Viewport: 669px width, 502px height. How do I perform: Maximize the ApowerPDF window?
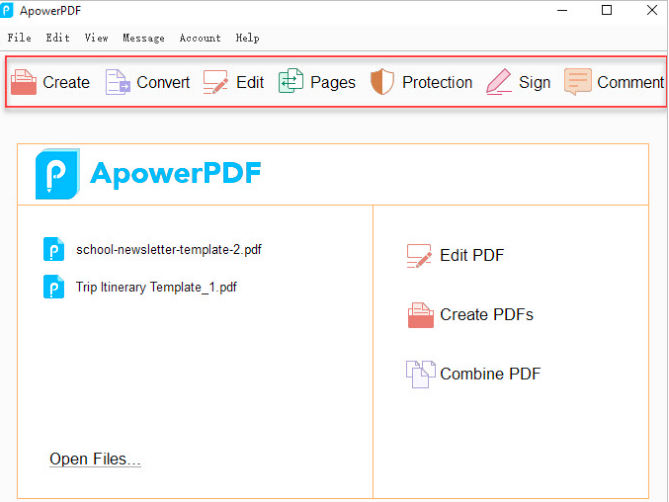tap(607, 10)
